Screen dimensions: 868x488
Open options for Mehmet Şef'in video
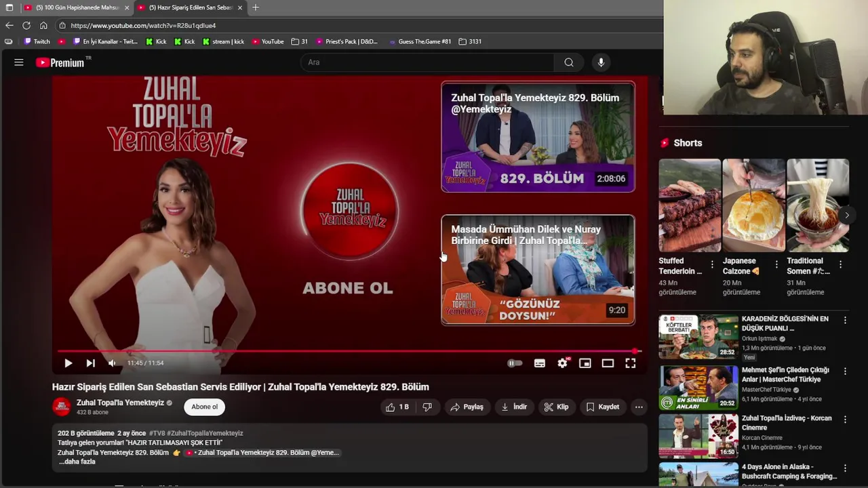click(845, 371)
